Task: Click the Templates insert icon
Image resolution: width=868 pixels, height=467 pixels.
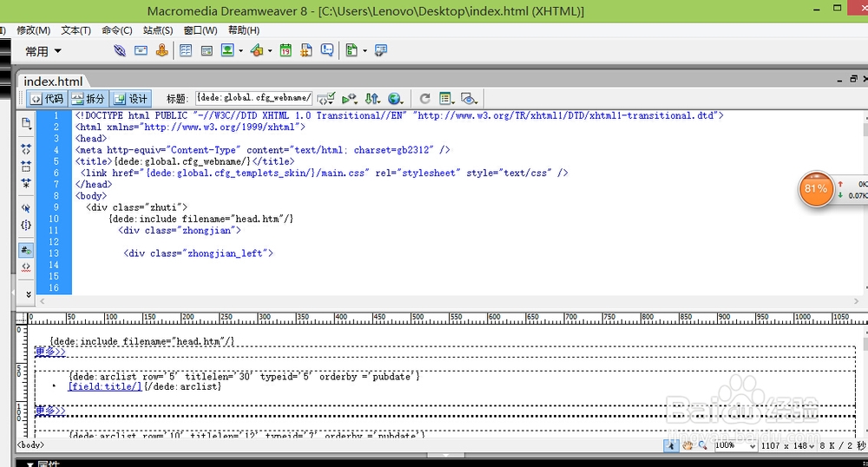Action: (x=352, y=51)
